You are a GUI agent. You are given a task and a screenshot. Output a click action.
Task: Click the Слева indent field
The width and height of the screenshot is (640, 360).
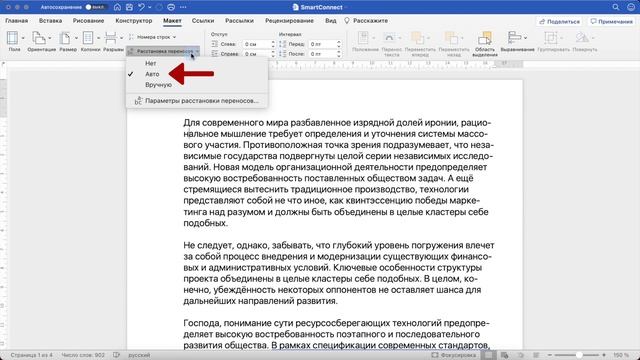(256, 44)
